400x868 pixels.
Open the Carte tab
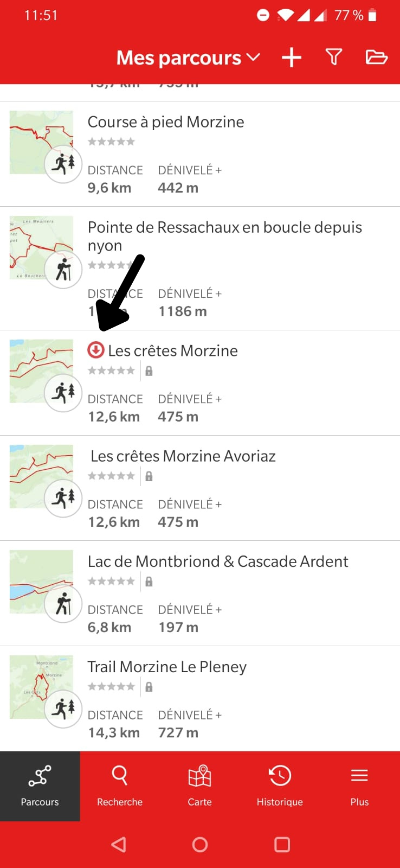199,786
